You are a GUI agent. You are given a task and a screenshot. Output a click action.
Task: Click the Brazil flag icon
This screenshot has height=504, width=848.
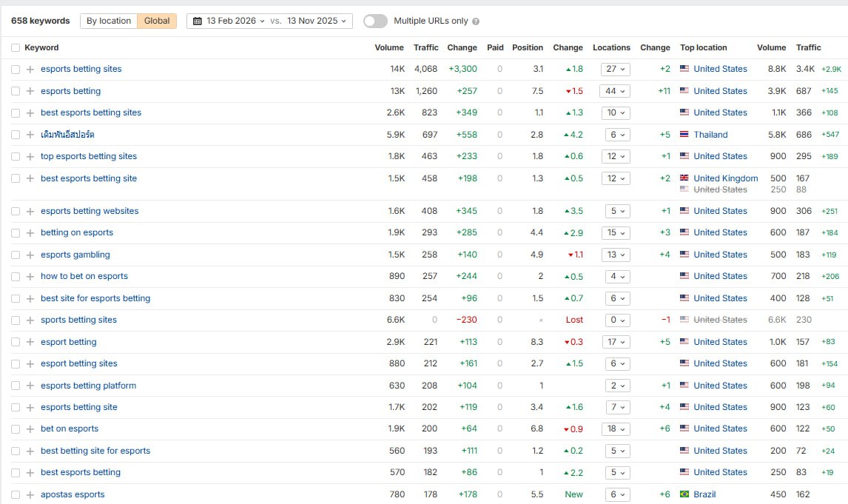pos(684,494)
